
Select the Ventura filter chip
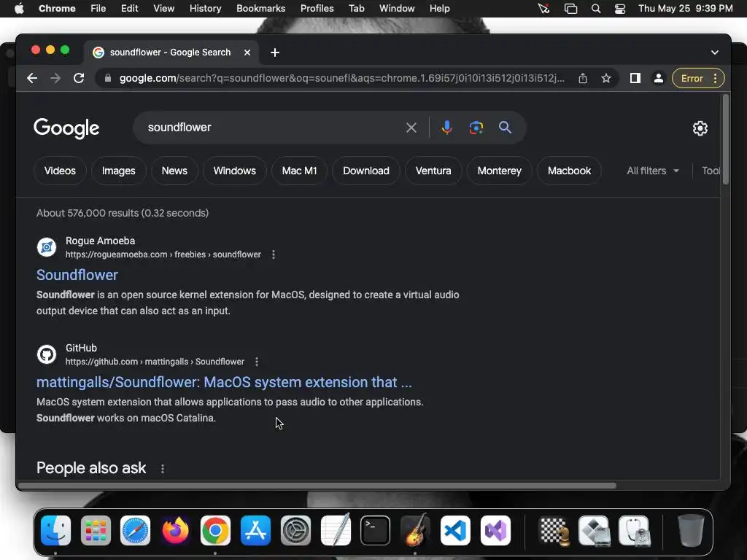point(433,171)
